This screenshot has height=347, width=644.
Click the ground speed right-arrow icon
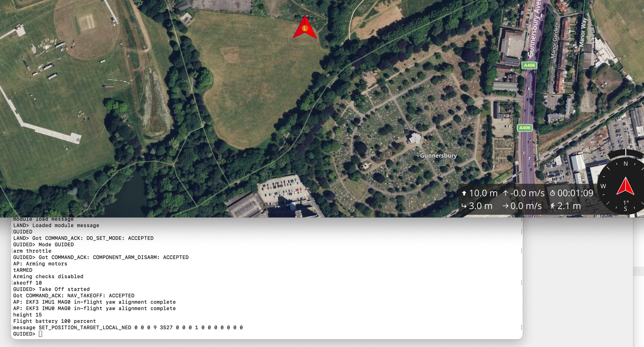pos(505,206)
